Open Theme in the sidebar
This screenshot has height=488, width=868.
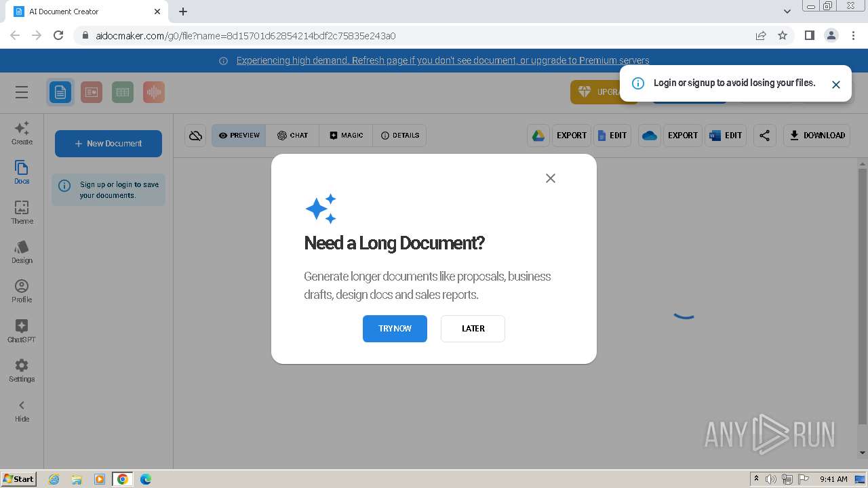[x=22, y=212]
